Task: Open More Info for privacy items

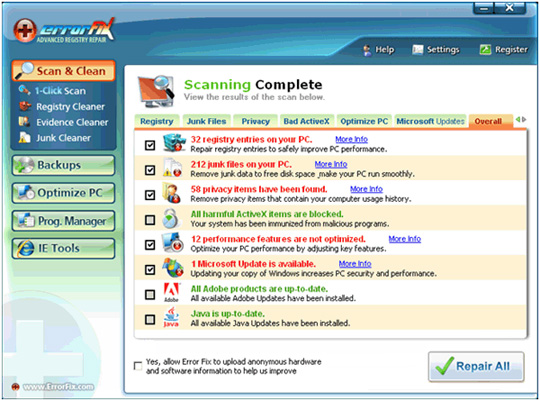Action: [x=366, y=189]
